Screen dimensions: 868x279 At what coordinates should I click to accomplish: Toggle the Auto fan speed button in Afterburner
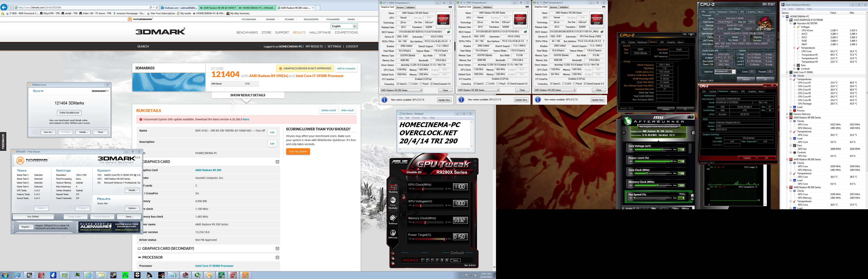(x=682, y=194)
